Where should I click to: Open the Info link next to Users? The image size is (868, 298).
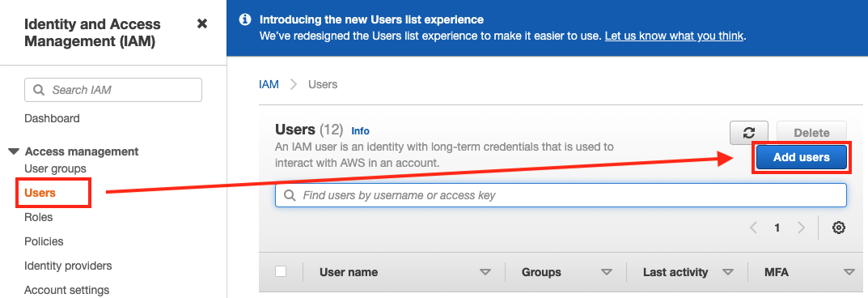(360, 131)
